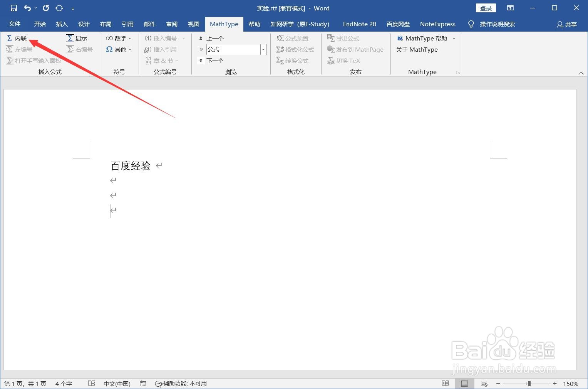Image resolution: width=588 pixels, height=389 pixels.
Task: Customize the quick access toolbar
Action: click(73, 8)
